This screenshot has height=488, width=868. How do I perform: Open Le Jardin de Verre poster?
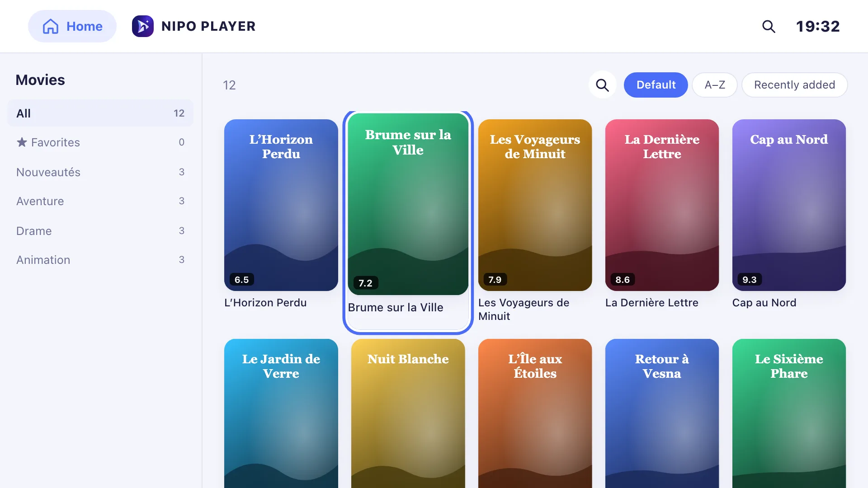click(281, 413)
